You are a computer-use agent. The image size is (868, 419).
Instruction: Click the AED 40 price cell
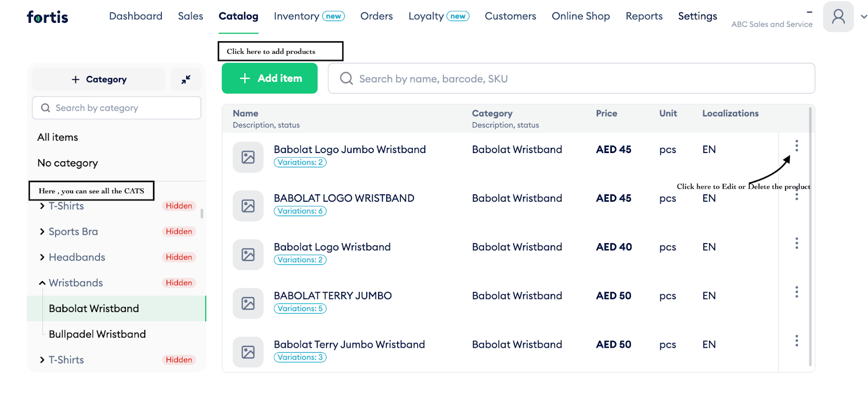(614, 247)
